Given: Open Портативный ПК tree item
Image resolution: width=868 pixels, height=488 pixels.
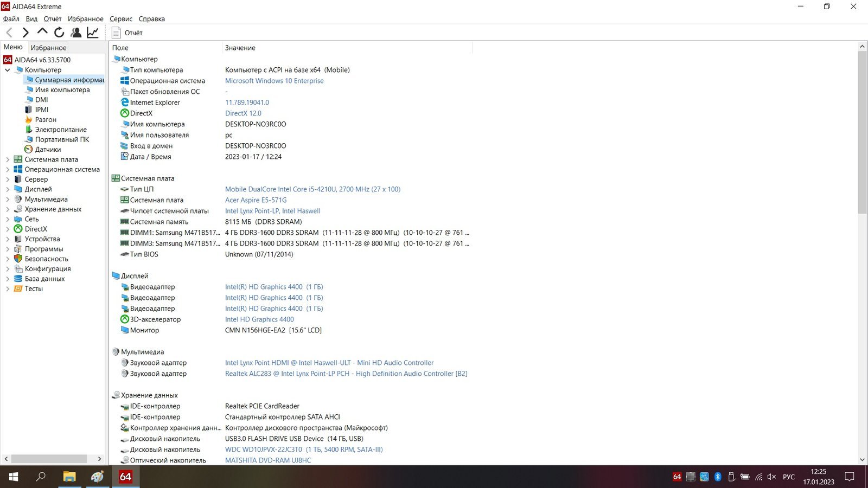Looking at the screenshot, I should pos(62,139).
